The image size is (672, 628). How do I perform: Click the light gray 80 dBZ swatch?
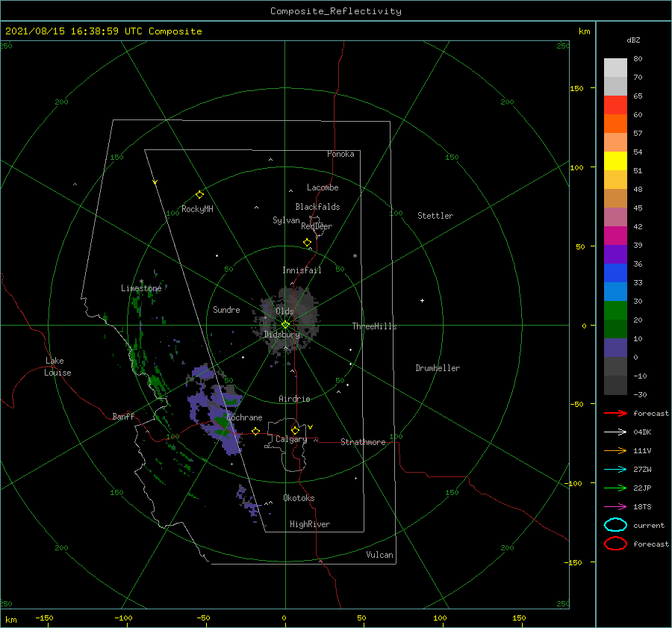pos(615,67)
